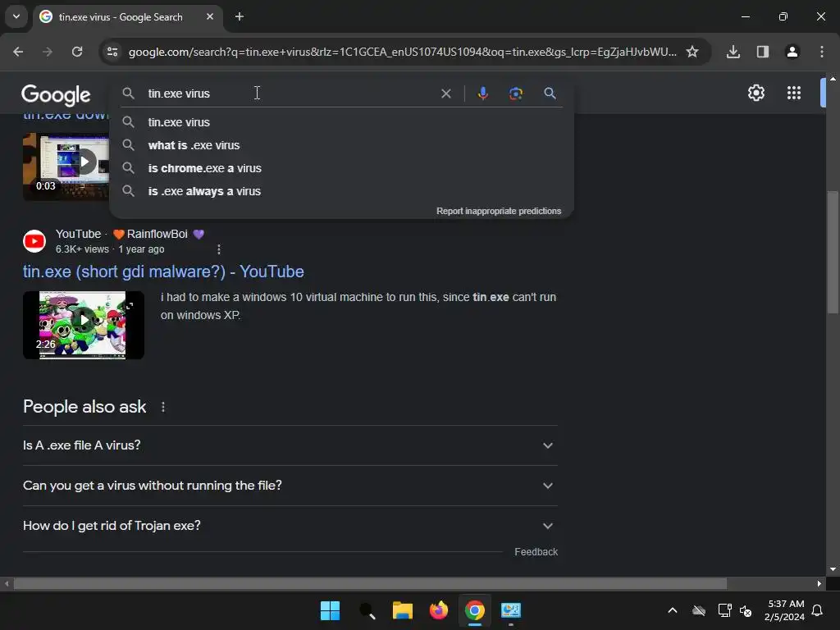Open more options for RainflowBoi result
Image resolution: width=840 pixels, height=630 pixels.
(218, 249)
